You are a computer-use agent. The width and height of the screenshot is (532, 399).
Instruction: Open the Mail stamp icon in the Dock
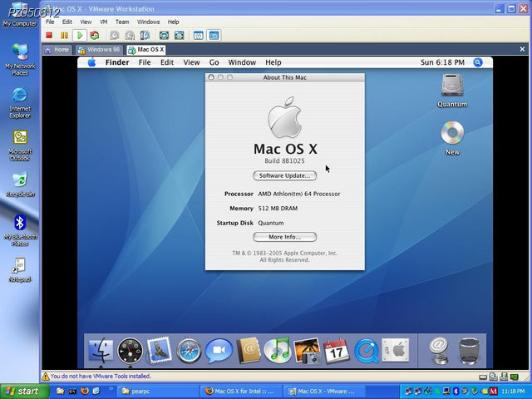159,350
